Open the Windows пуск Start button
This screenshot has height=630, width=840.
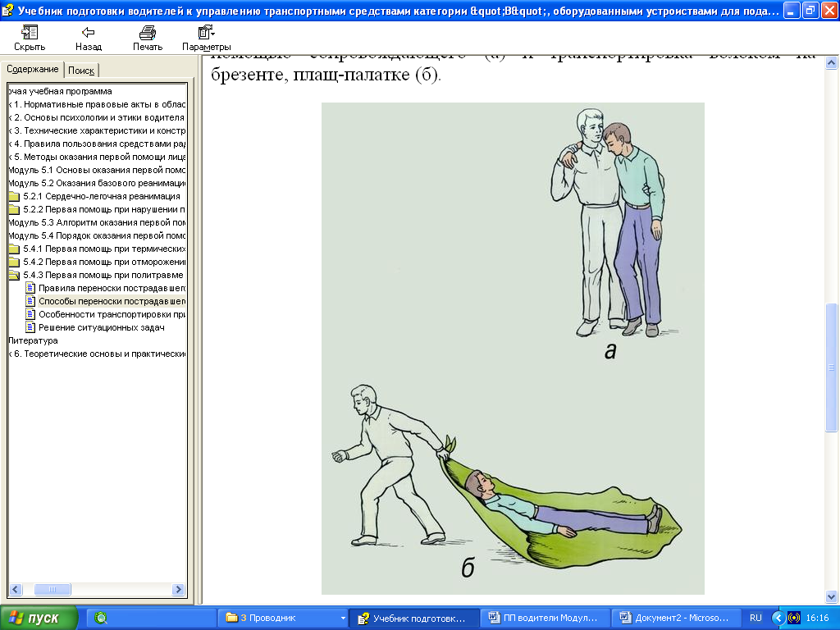coord(39,619)
